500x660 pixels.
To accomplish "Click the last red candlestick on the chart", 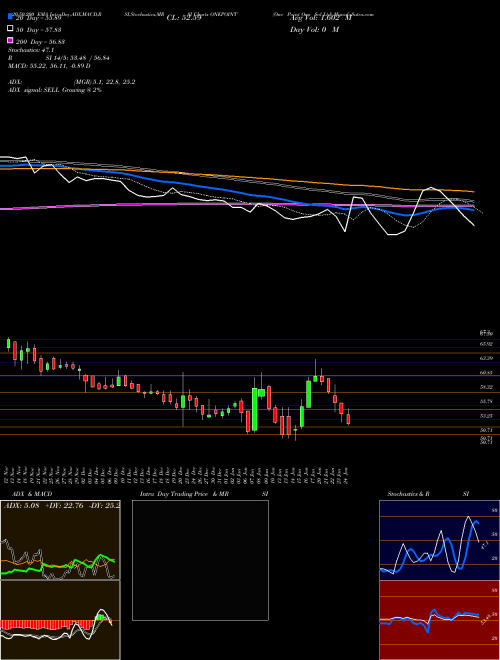I will (x=348, y=419).
